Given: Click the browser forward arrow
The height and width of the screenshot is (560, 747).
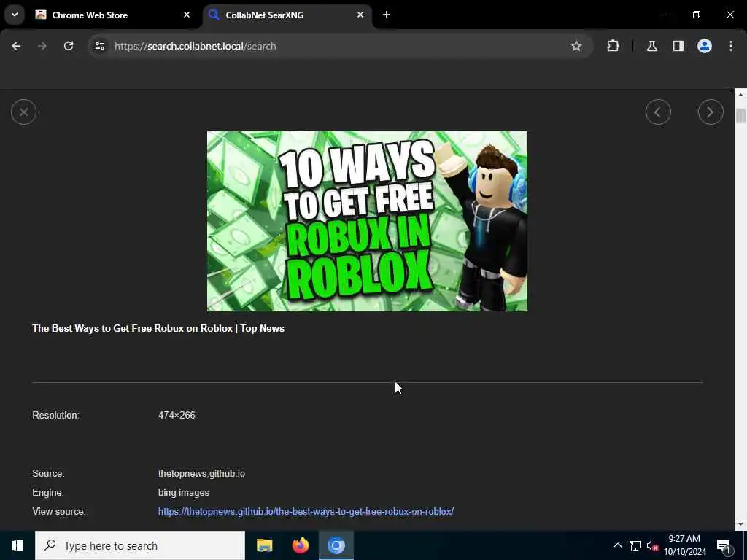Looking at the screenshot, I should [42, 46].
